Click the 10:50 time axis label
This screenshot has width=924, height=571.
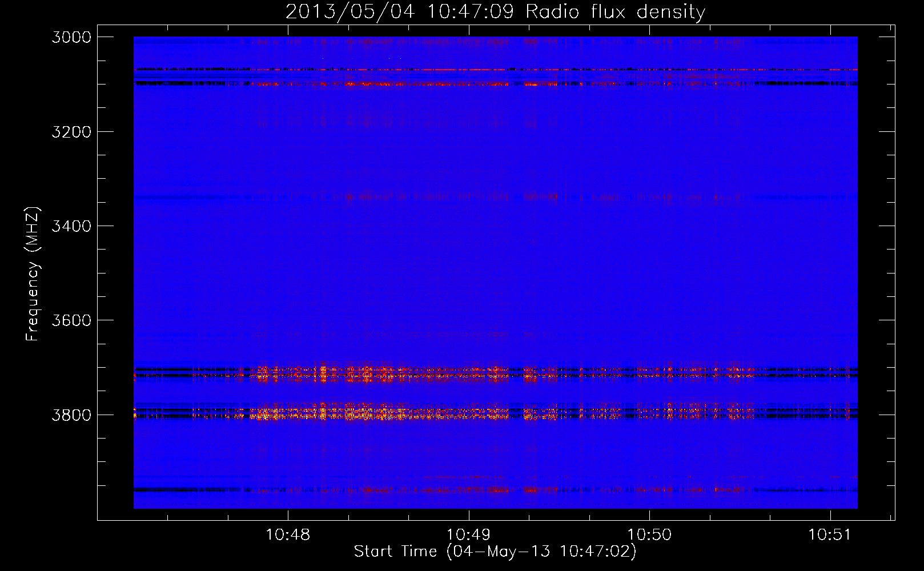click(649, 535)
